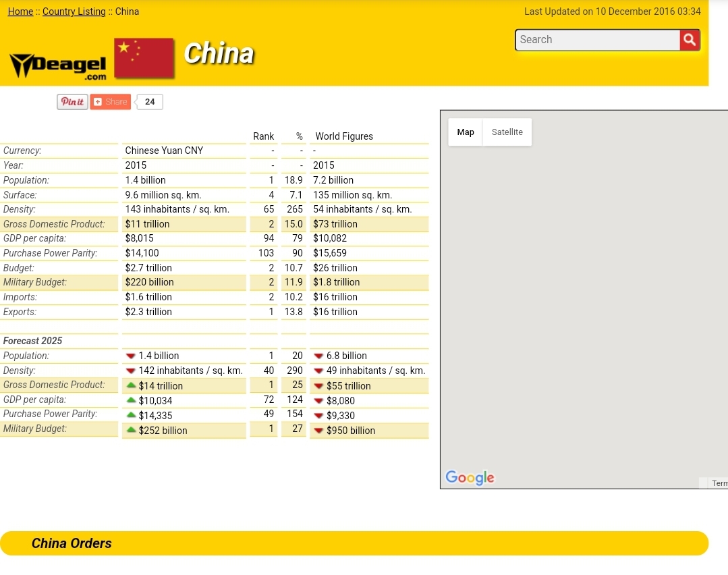The image size is (728, 575).
Task: Click the Budget row label
Action: 19,269
